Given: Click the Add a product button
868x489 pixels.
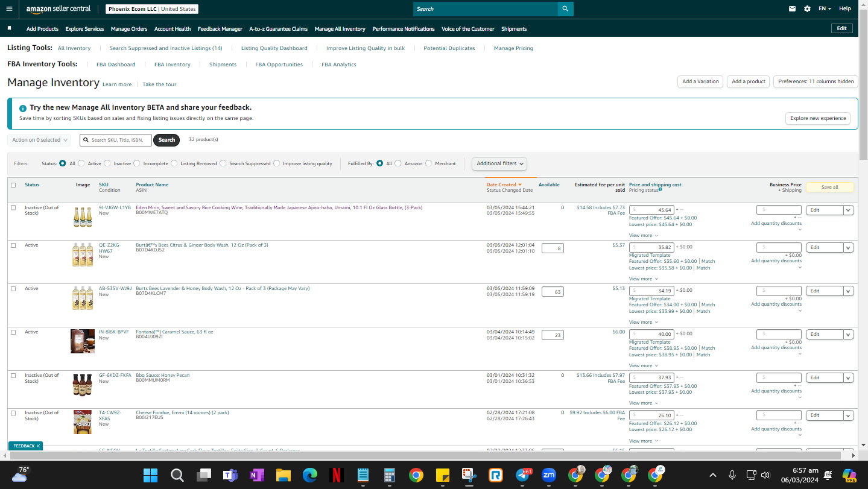Looking at the screenshot, I should [749, 81].
